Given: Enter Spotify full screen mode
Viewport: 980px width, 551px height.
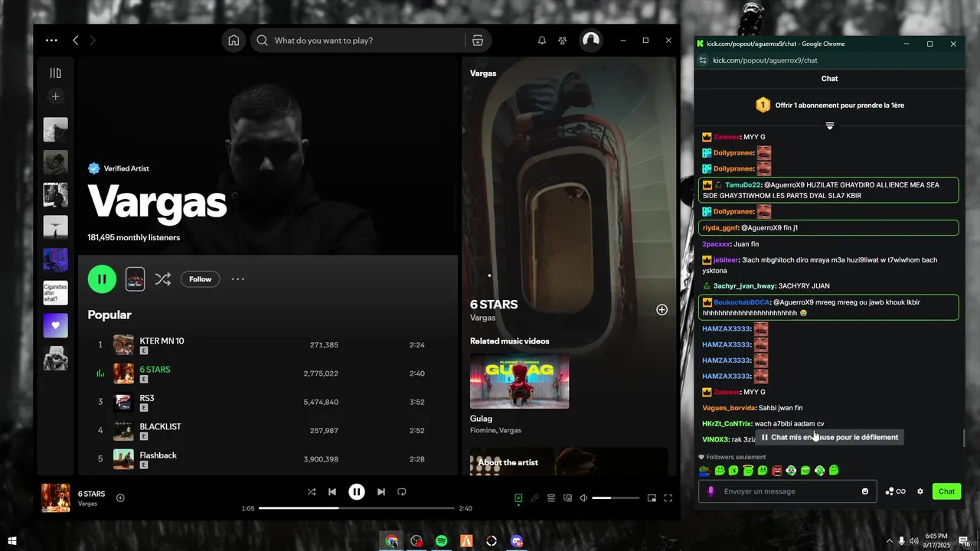Looking at the screenshot, I should point(668,498).
